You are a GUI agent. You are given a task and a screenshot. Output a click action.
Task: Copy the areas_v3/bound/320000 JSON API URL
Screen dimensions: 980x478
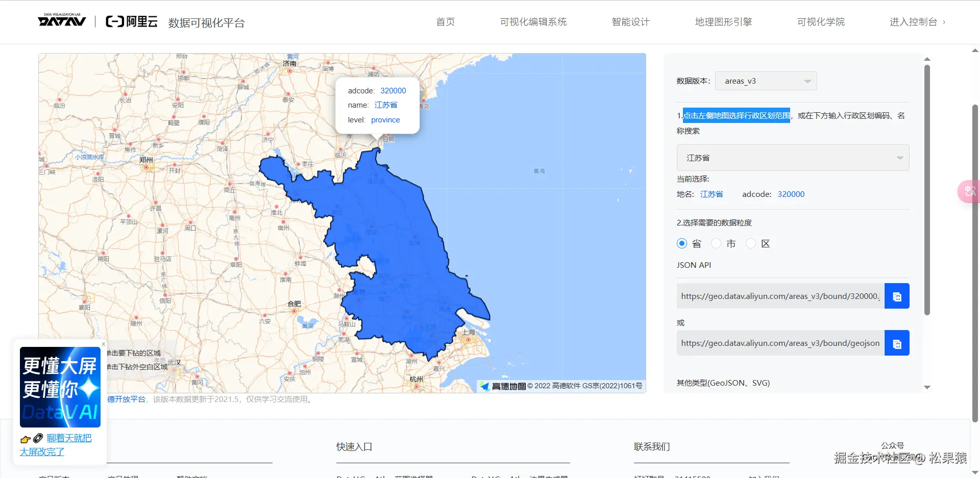[x=897, y=296]
